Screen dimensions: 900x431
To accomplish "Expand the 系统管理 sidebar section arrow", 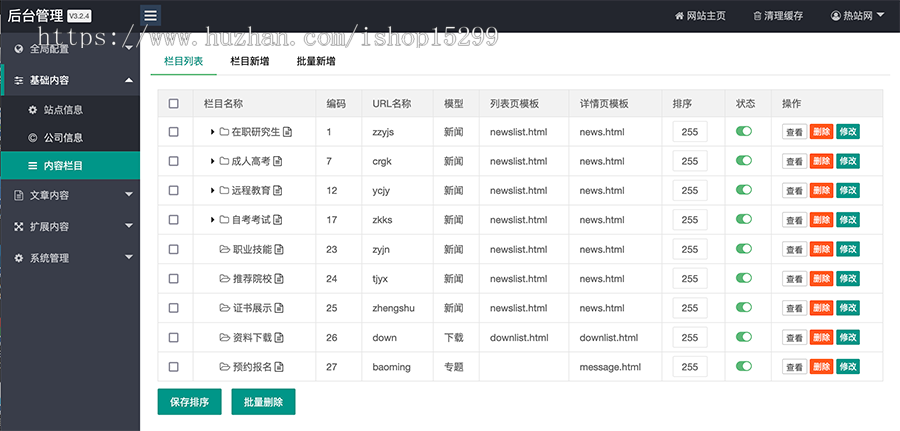I will click(129, 257).
